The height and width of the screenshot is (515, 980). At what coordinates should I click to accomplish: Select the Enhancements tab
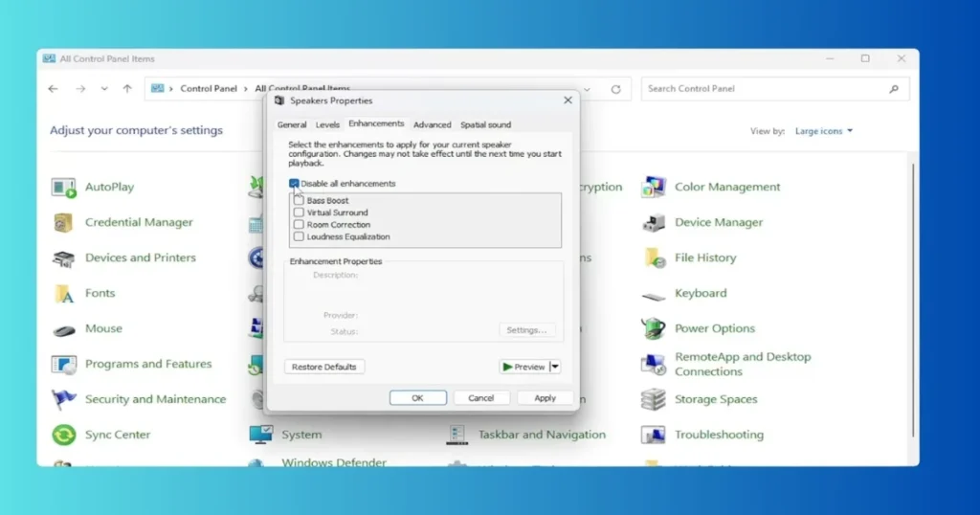(376, 123)
